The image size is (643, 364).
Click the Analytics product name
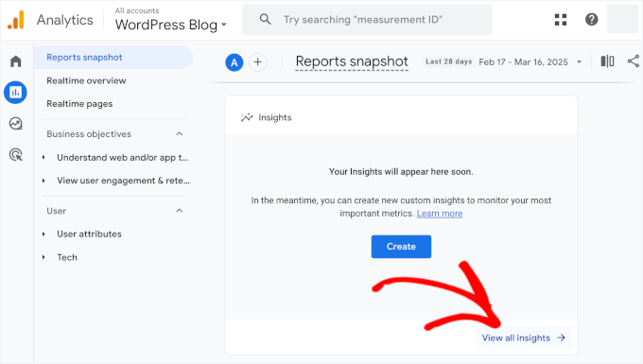(65, 20)
